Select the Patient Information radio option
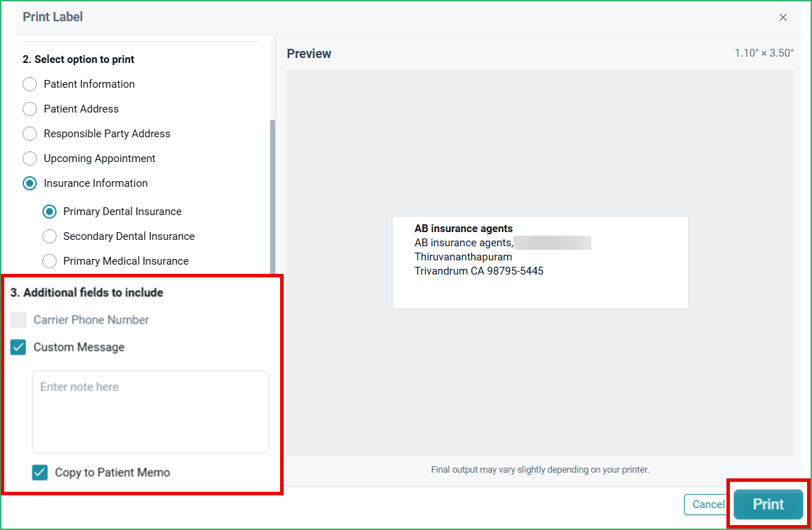The width and height of the screenshot is (812, 530). tap(30, 84)
